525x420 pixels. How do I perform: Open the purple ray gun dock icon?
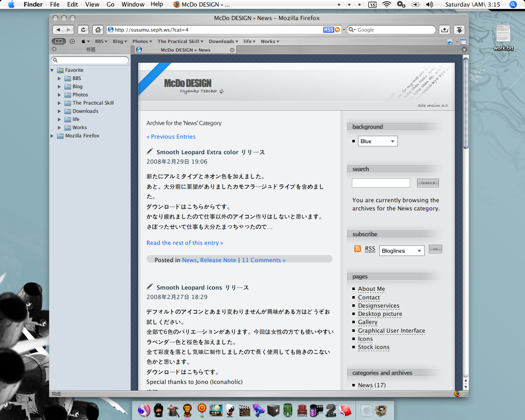pos(259,410)
